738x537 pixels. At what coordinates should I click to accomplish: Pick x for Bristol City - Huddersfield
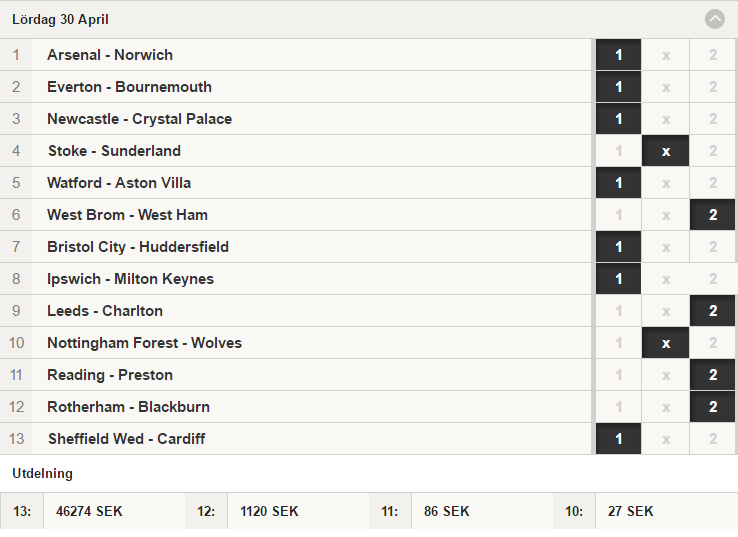(666, 247)
